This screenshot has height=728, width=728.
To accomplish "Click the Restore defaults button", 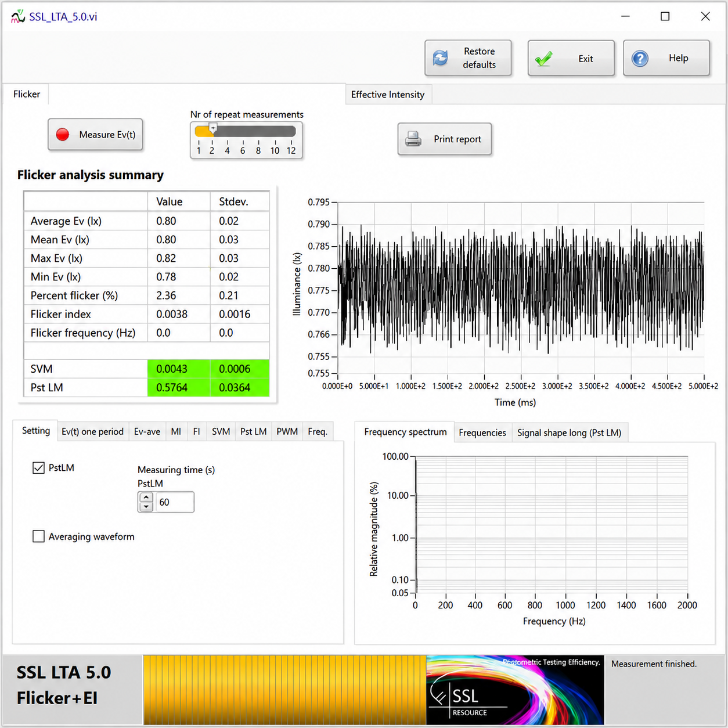I will point(468,58).
